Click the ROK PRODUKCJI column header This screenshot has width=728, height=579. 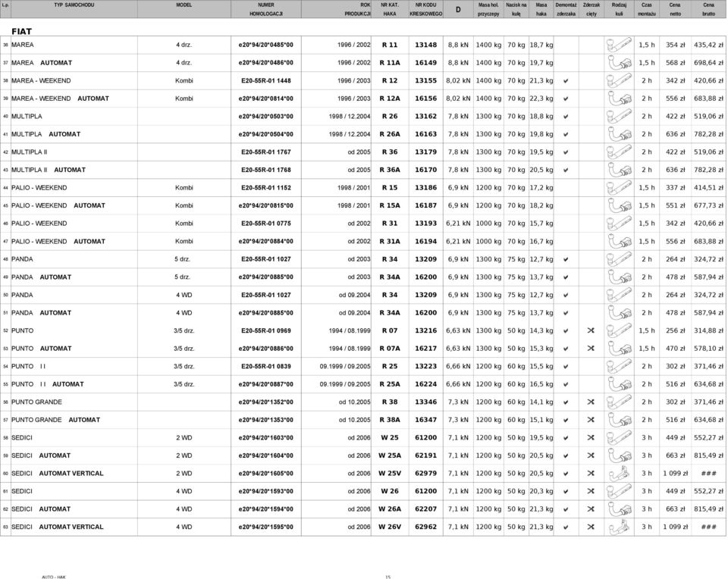point(357,9)
